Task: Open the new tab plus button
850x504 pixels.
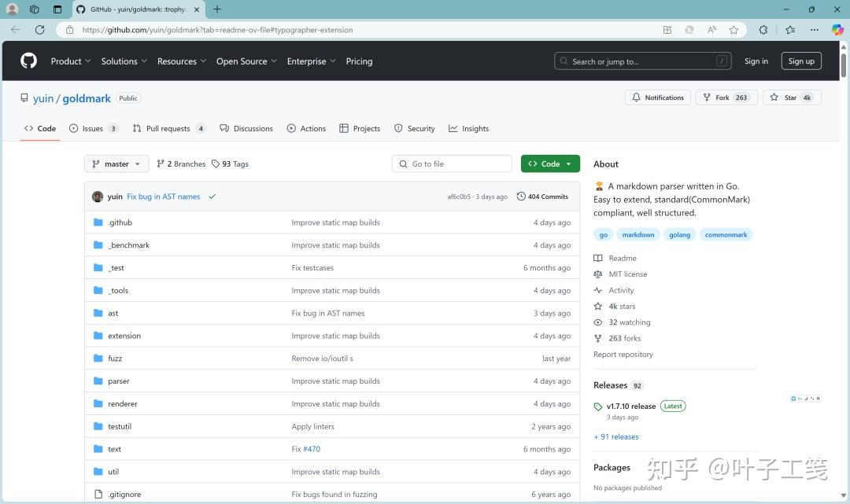Action: [x=217, y=9]
